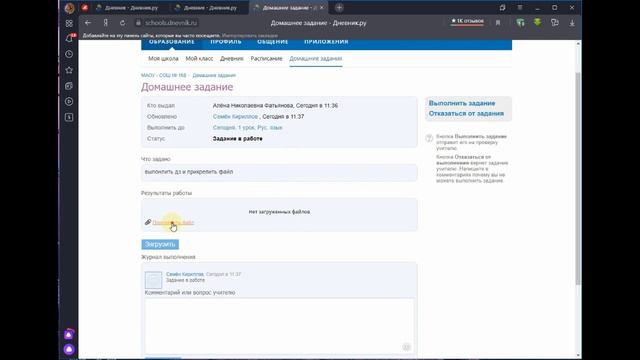The image size is (640, 360).
Task: Click the 'Прикрепить файл' link
Action: 173,222
